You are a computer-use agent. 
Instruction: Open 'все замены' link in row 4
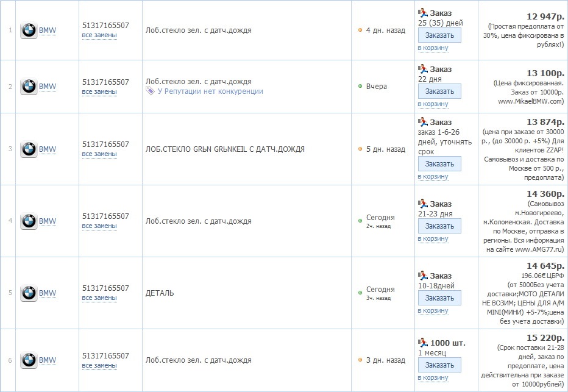click(99, 226)
